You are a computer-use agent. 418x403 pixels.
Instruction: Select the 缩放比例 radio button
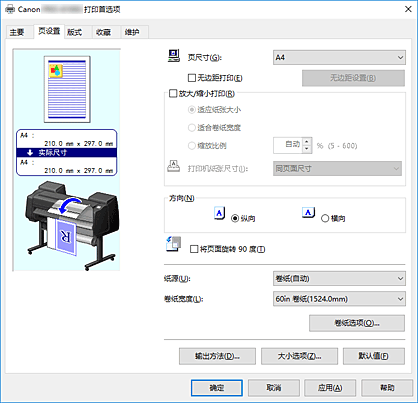pyautogui.click(x=192, y=146)
